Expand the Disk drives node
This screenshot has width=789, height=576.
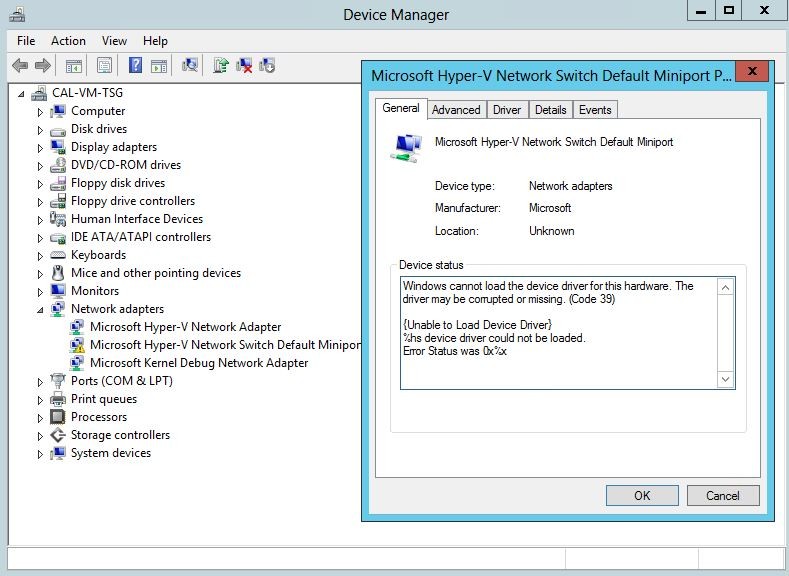pyautogui.click(x=41, y=130)
